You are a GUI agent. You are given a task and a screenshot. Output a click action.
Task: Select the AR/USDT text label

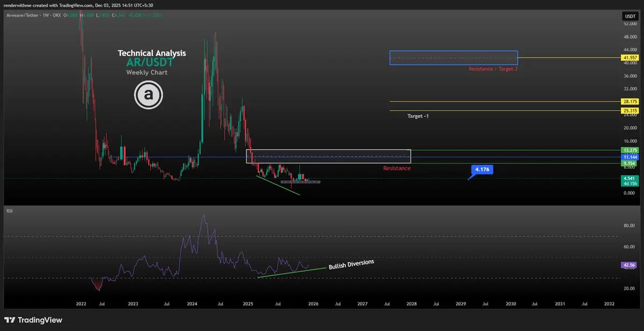(x=149, y=63)
